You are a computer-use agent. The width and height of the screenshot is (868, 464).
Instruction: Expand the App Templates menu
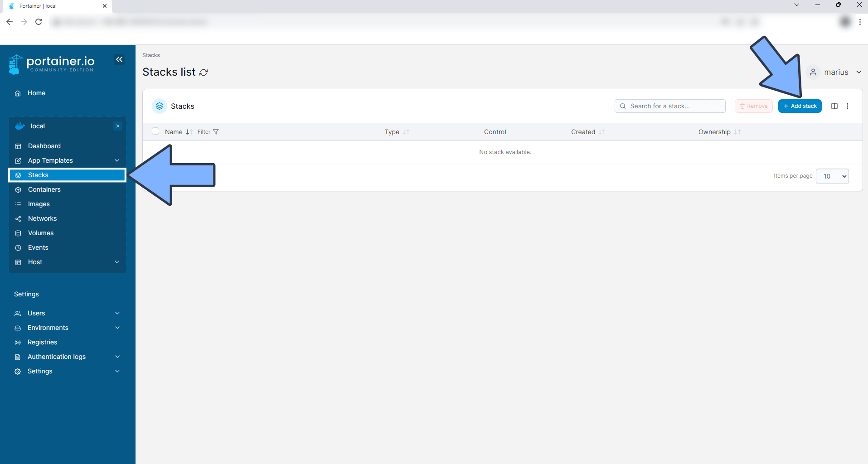pyautogui.click(x=50, y=160)
